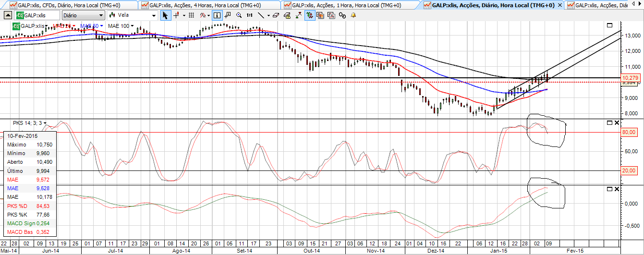Maximize the stochastic indicator panel
This screenshot has width=644, height=255.
point(609,123)
